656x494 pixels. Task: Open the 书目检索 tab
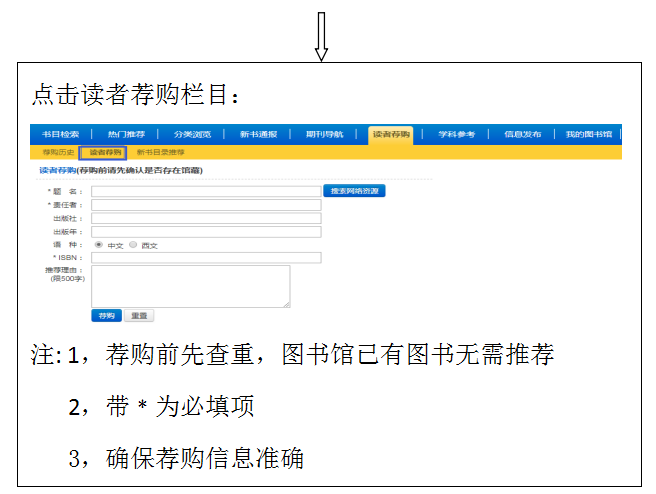59,134
